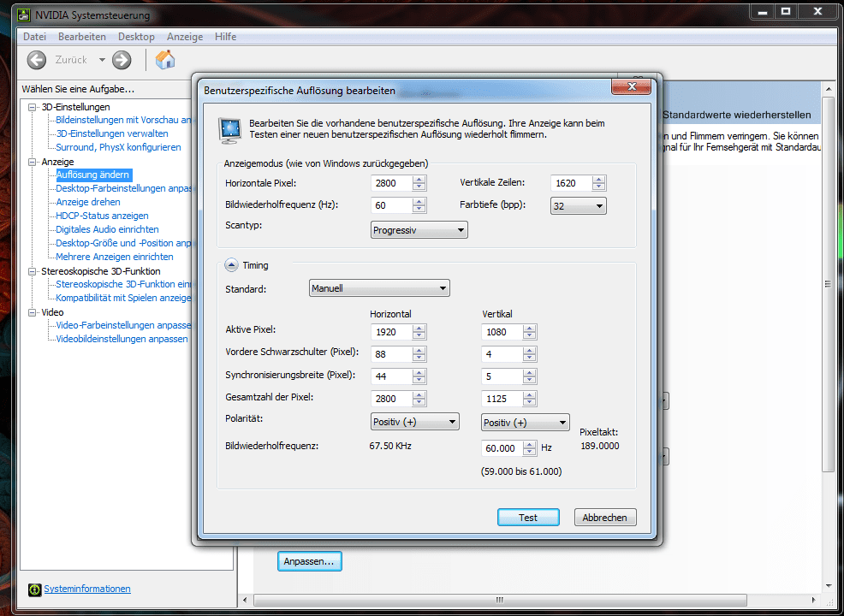Increase the 60.000 Hz refresh rate with up arrow

[530, 444]
